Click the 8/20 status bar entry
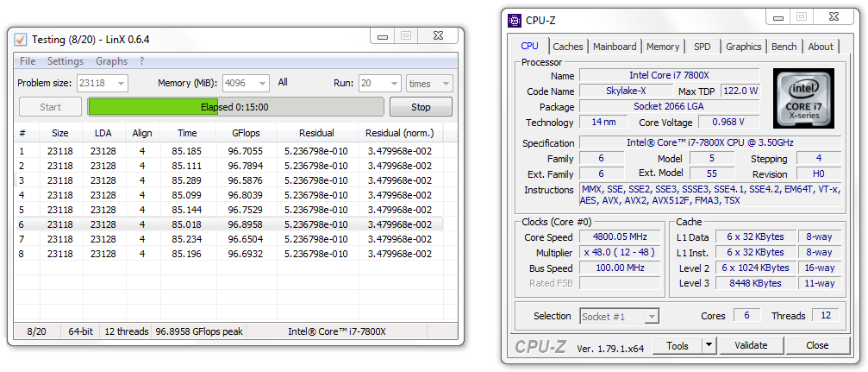868x372 pixels. pos(36,331)
